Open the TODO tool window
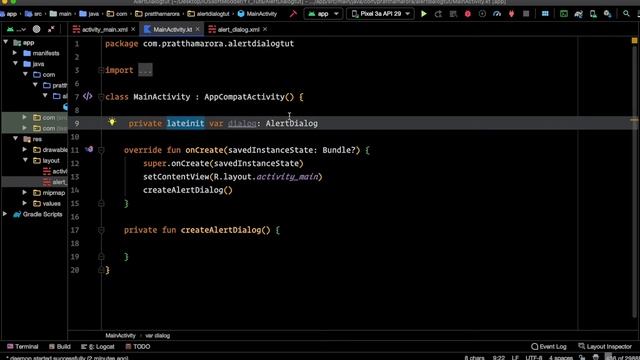Screen dimensions: 640x360 138,347
